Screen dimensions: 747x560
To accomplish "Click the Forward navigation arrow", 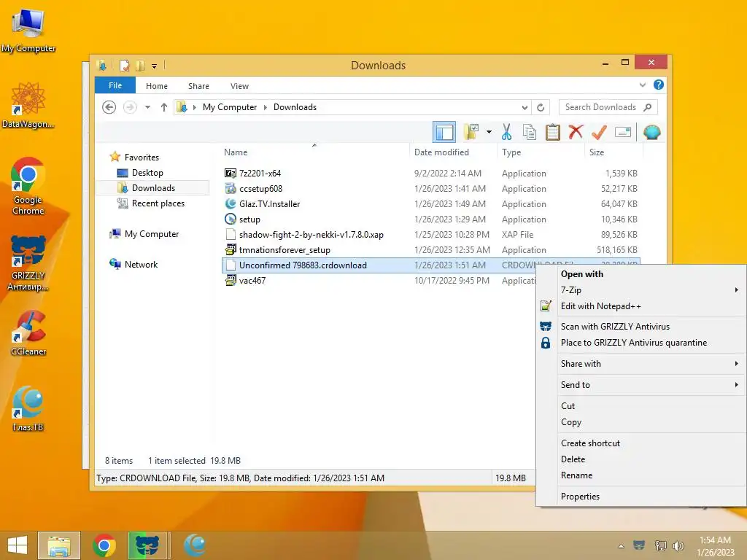I will point(130,107).
